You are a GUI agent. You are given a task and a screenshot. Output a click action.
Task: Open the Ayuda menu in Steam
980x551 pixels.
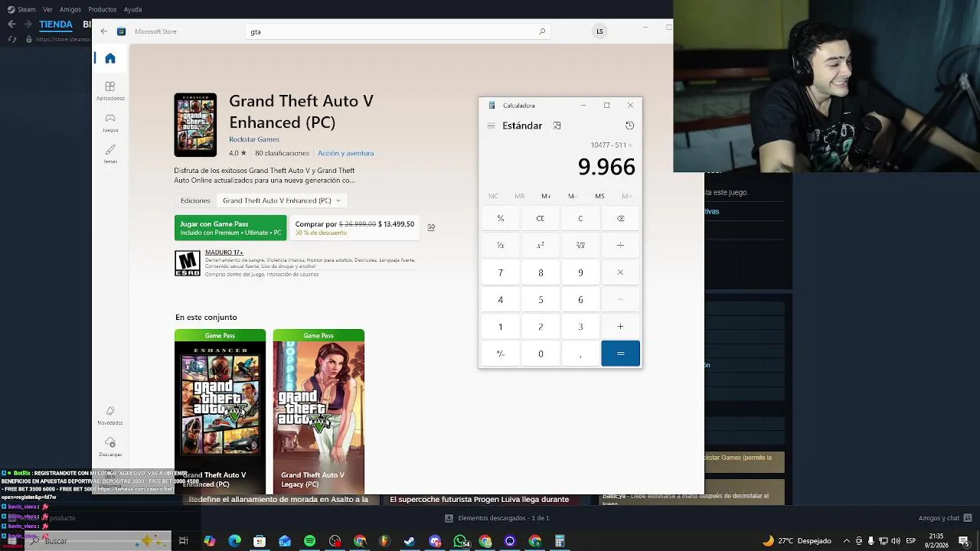132,9
